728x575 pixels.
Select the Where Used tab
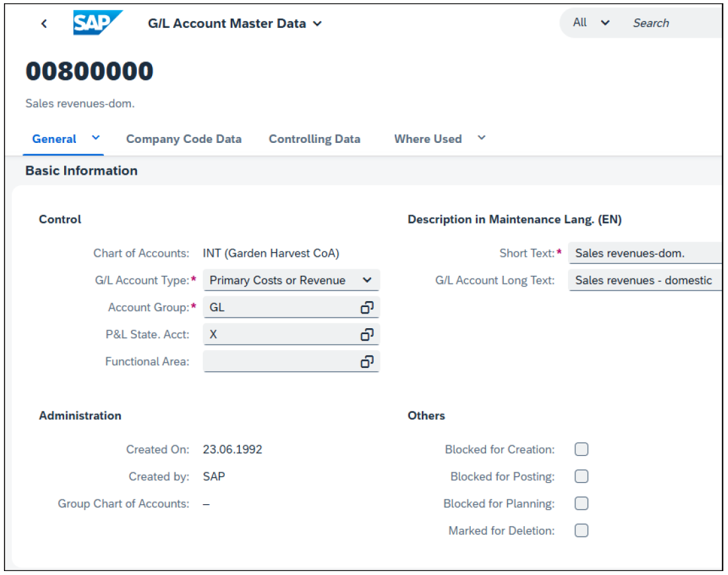click(x=428, y=139)
